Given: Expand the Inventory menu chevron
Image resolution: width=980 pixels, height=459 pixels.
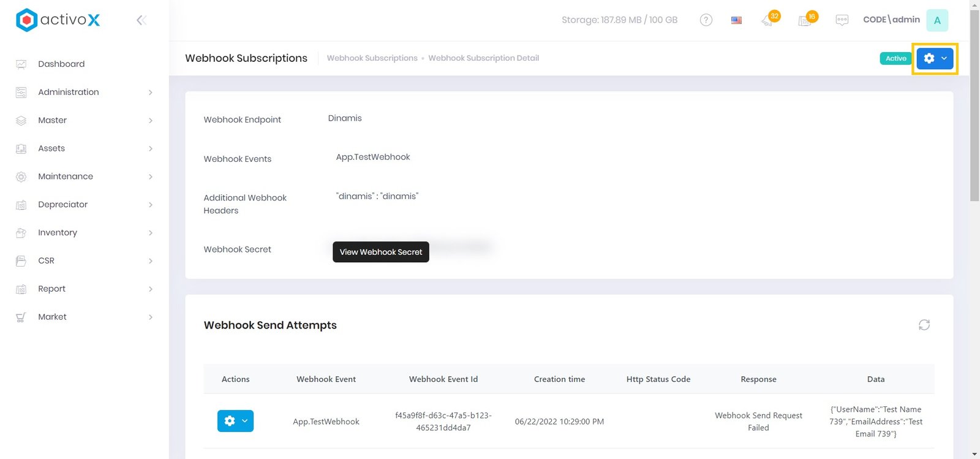Looking at the screenshot, I should 151,233.
